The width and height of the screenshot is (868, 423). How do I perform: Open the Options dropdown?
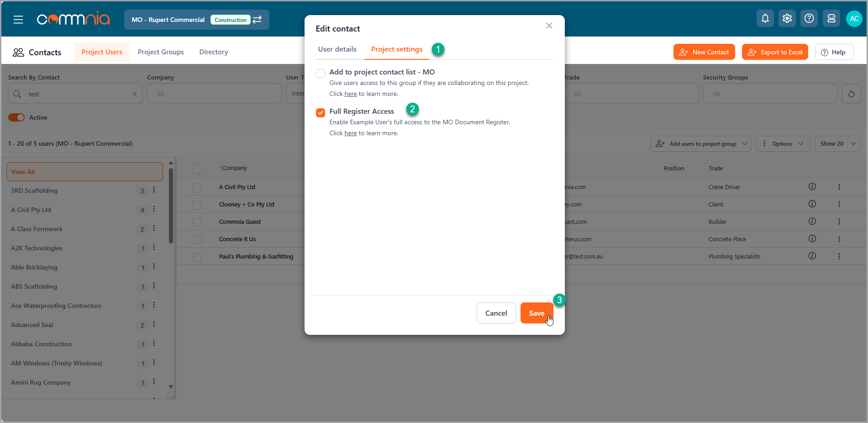coord(783,144)
